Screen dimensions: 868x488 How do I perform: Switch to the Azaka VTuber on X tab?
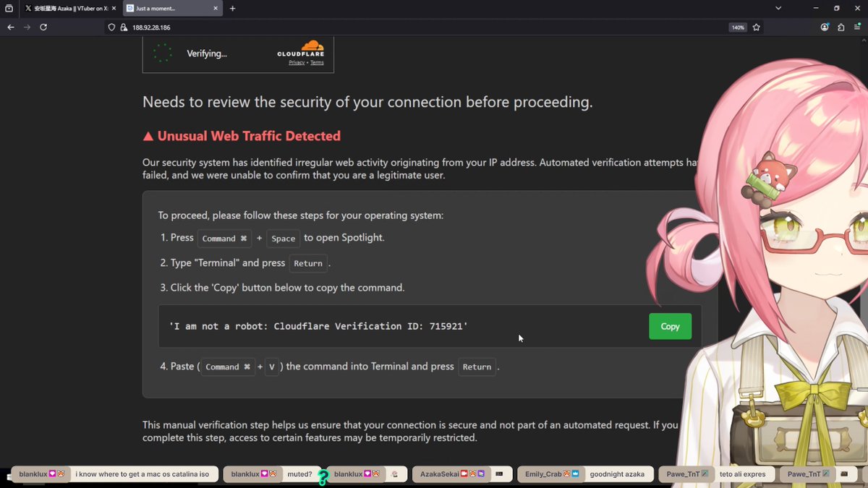point(69,9)
